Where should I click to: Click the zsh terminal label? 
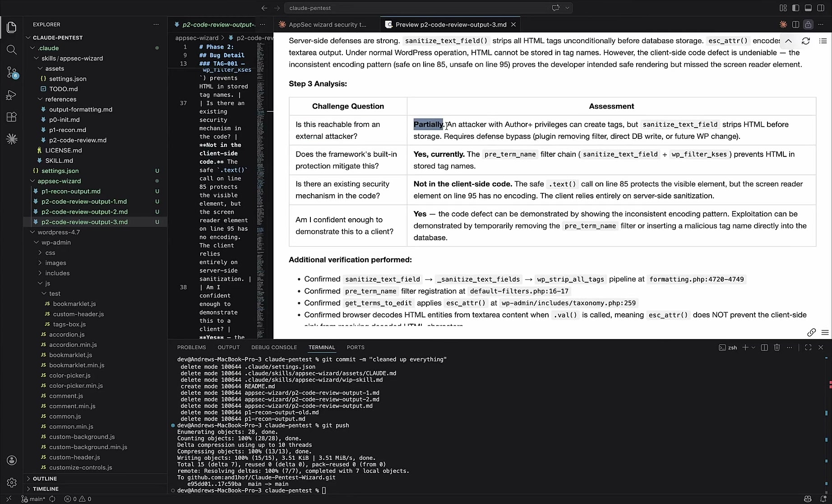728,347
